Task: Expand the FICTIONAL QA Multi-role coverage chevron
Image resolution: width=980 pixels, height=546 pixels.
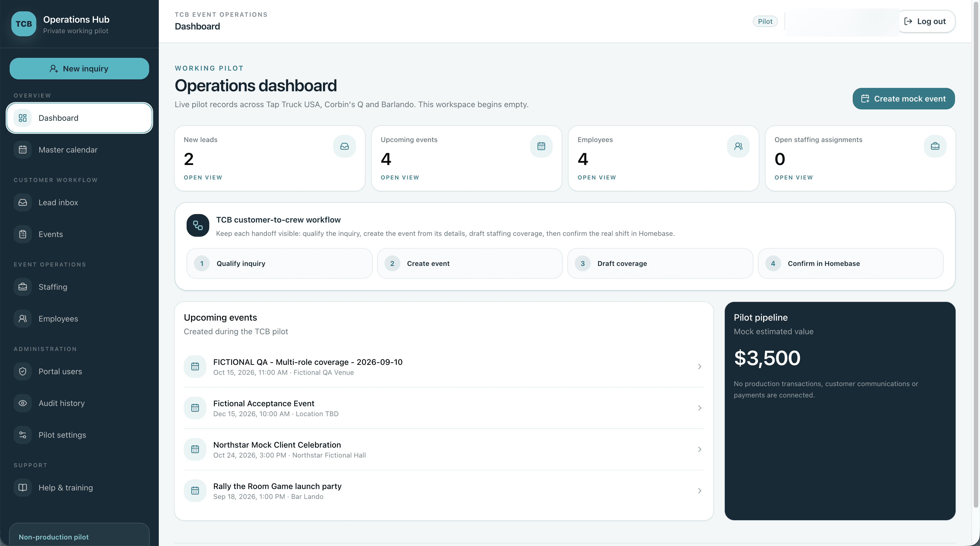Action: click(x=699, y=367)
